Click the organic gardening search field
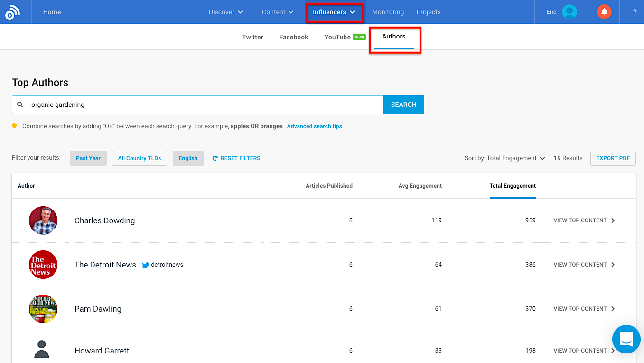644x363 pixels. (204, 105)
